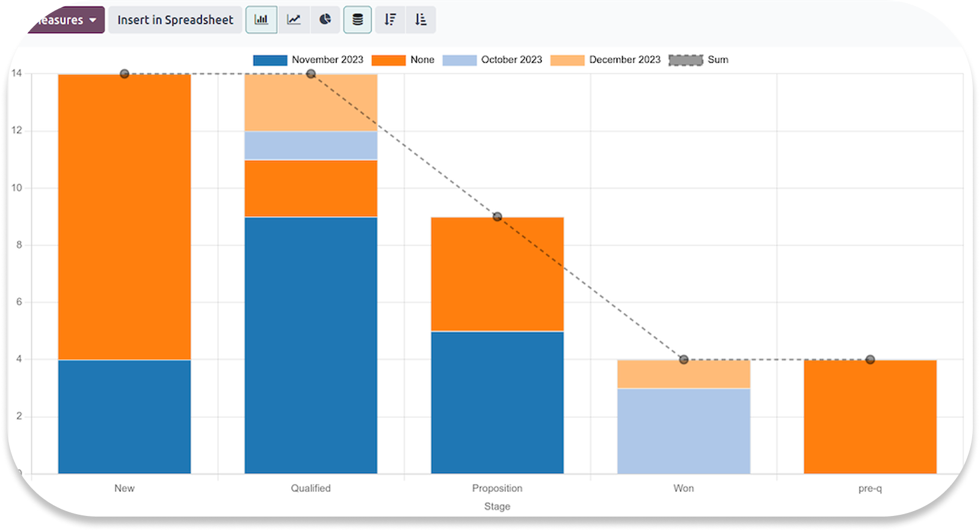Click None segment of New bar
The width and height of the screenshot is (980, 531).
(125, 217)
